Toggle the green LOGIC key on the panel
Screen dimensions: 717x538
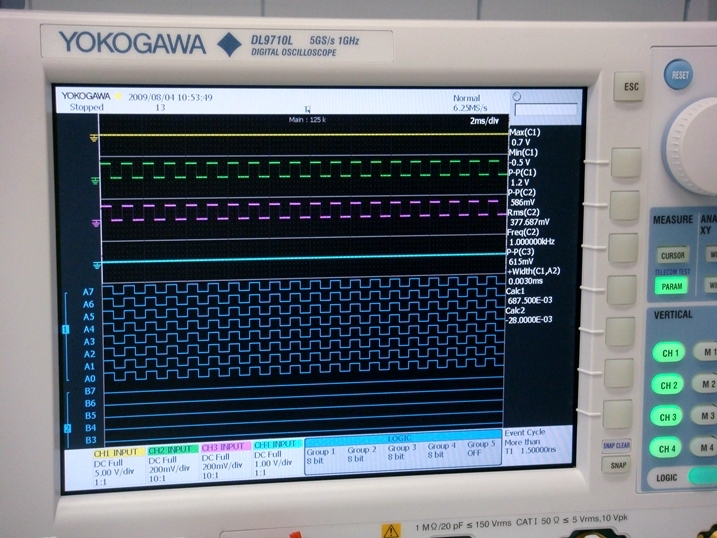[703, 476]
